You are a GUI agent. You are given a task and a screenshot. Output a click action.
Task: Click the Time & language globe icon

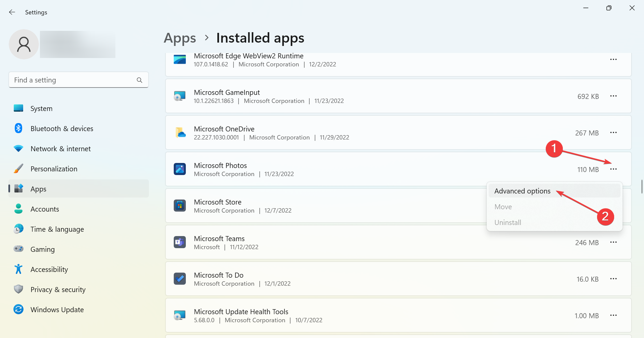pyautogui.click(x=18, y=229)
